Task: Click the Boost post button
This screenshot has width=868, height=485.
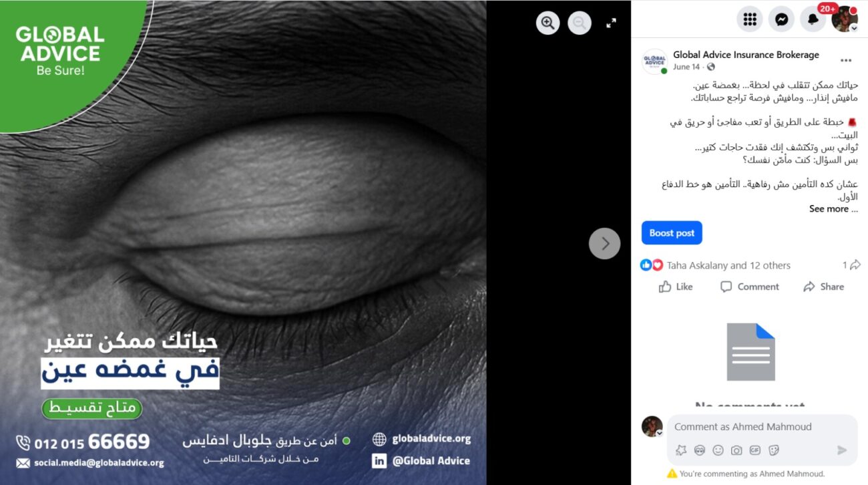Action: tap(672, 233)
